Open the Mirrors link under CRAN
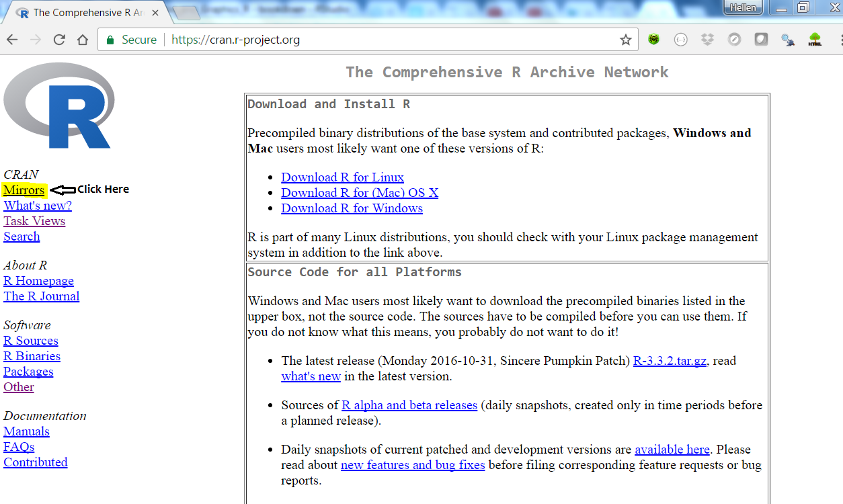The image size is (843, 504). tap(24, 190)
